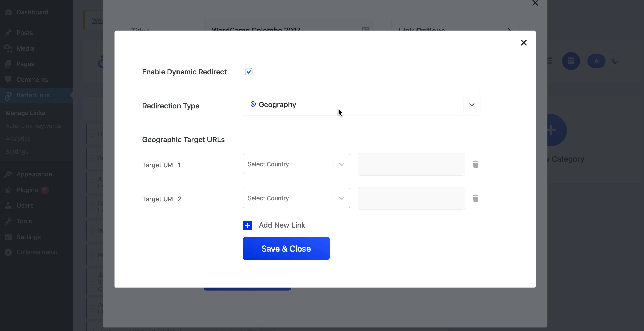Click the URL input field for Target URL 1

411,164
